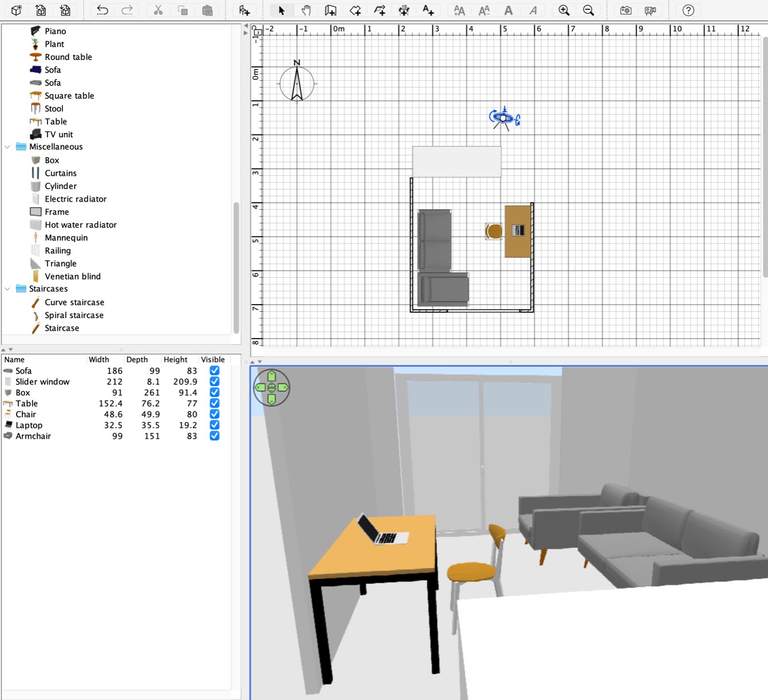Collapse the Miscellaneous category
This screenshot has width=768, height=700.
tap(7, 147)
